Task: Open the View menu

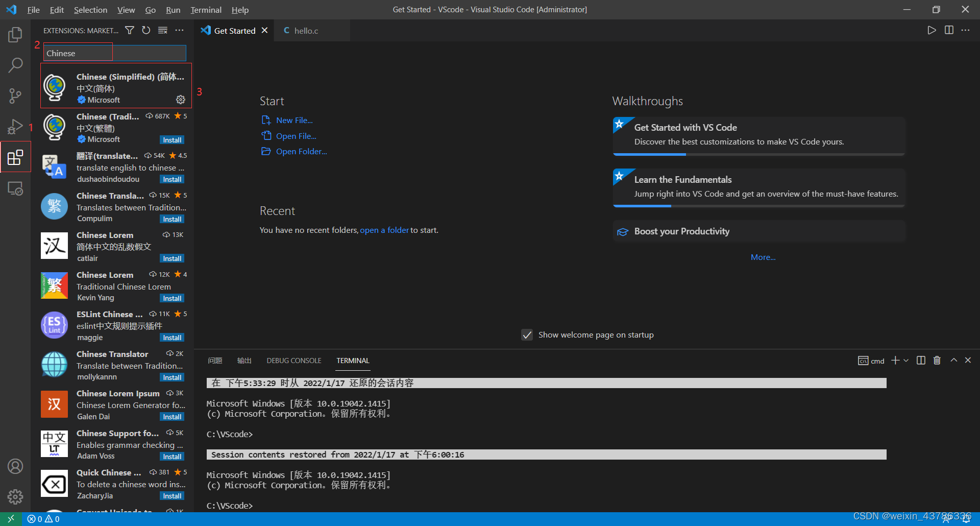Action: [126, 10]
